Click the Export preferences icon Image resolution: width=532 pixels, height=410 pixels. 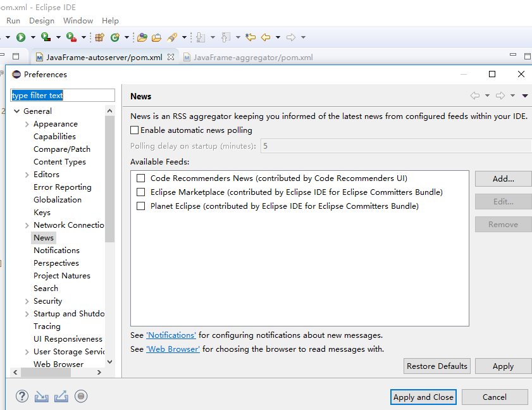61,397
